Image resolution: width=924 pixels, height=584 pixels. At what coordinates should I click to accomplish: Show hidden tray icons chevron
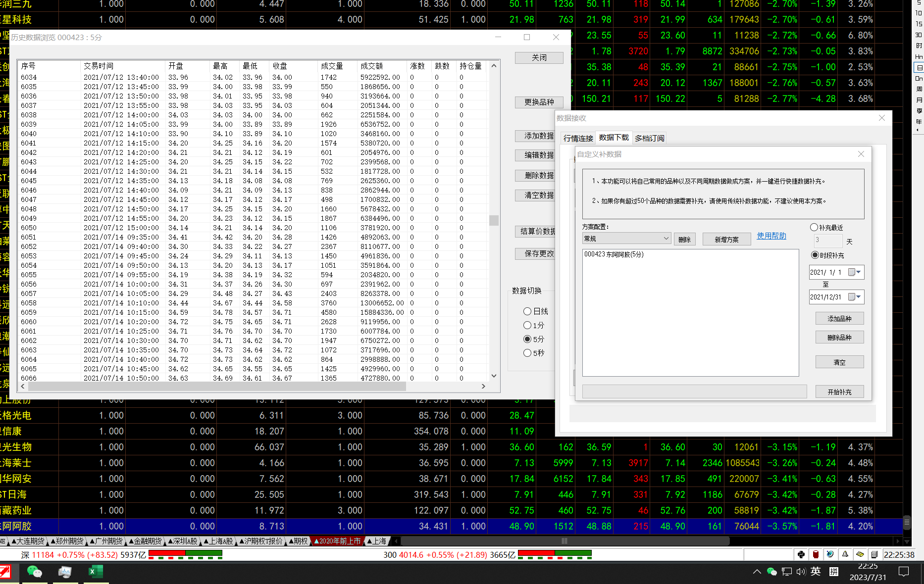point(757,572)
